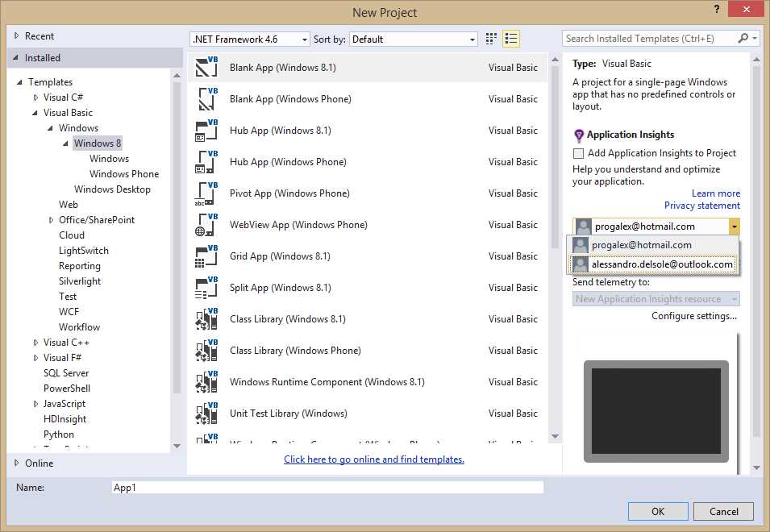The image size is (770, 532).
Task: Switch template list to small icons view
Action: 491,38
